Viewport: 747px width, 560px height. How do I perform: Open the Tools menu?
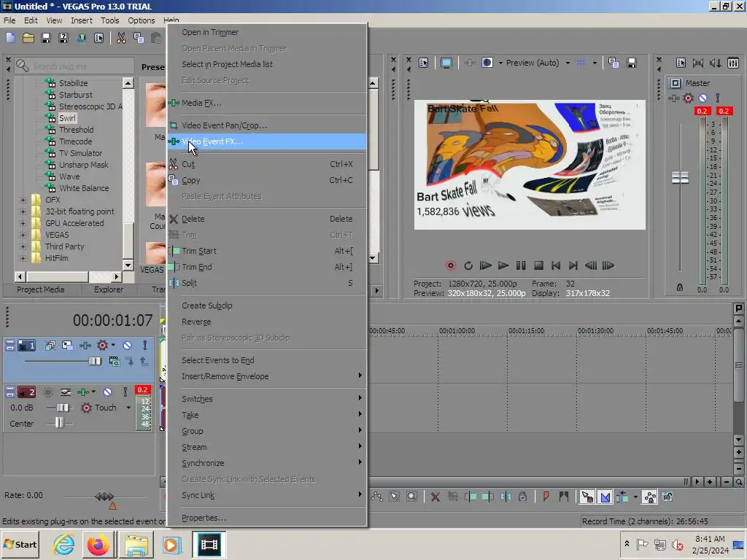(109, 20)
